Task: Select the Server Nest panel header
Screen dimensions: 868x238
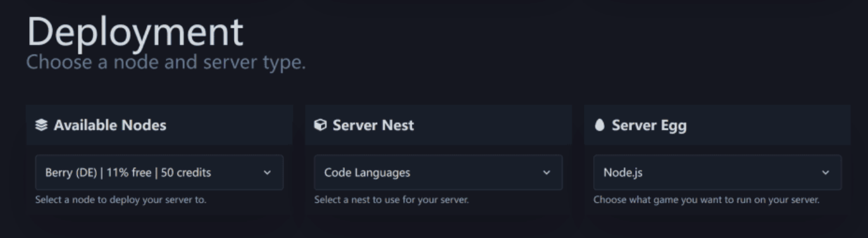Action: 438,125
